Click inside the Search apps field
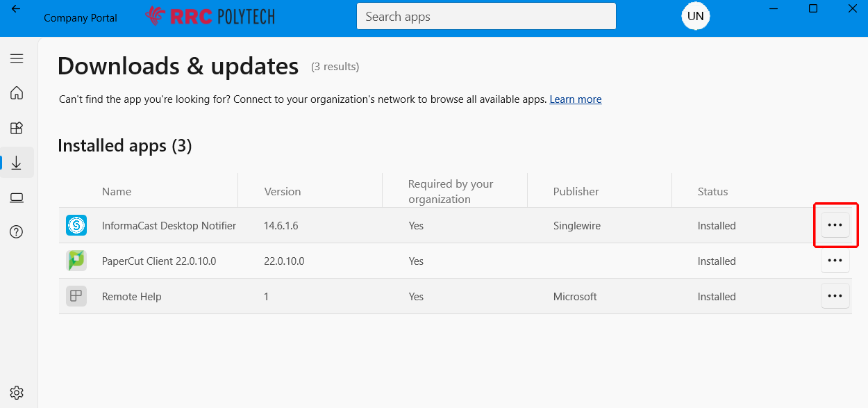The width and height of the screenshot is (868, 408). click(x=485, y=16)
